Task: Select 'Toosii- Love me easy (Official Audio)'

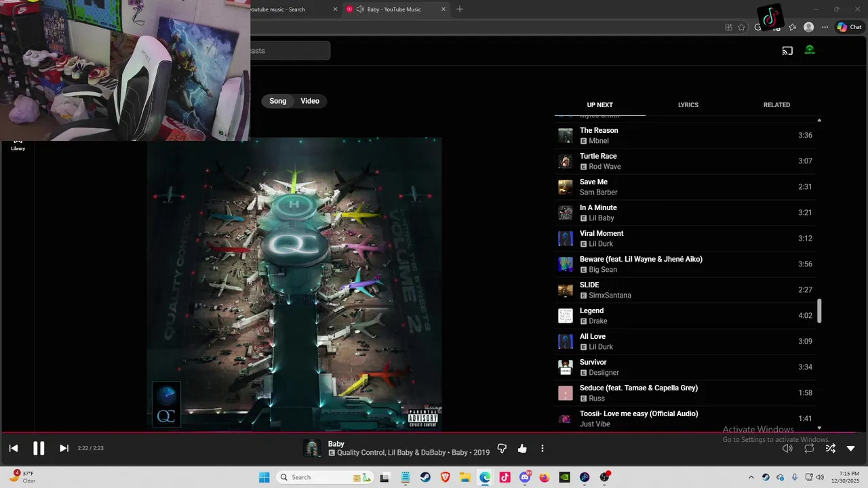Action: (685, 419)
